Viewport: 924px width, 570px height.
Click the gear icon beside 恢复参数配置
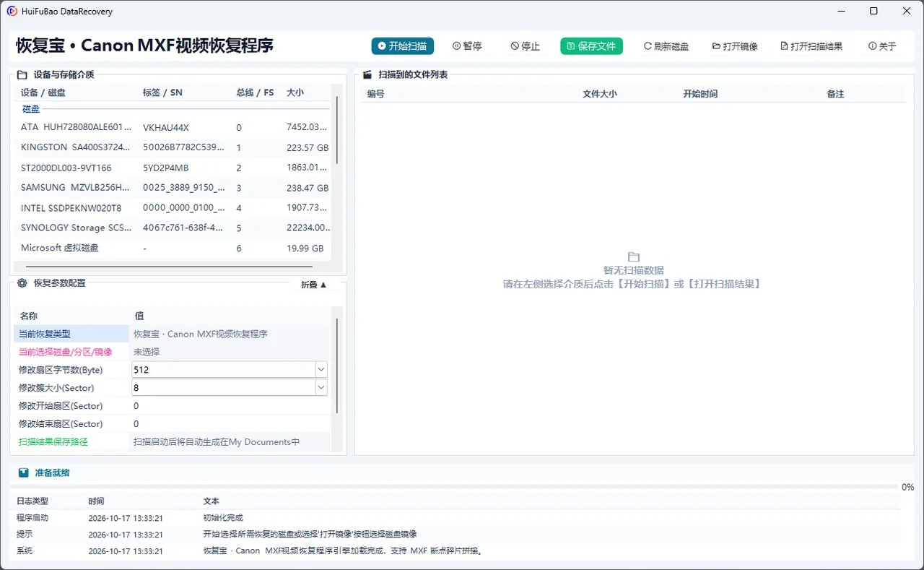point(22,283)
